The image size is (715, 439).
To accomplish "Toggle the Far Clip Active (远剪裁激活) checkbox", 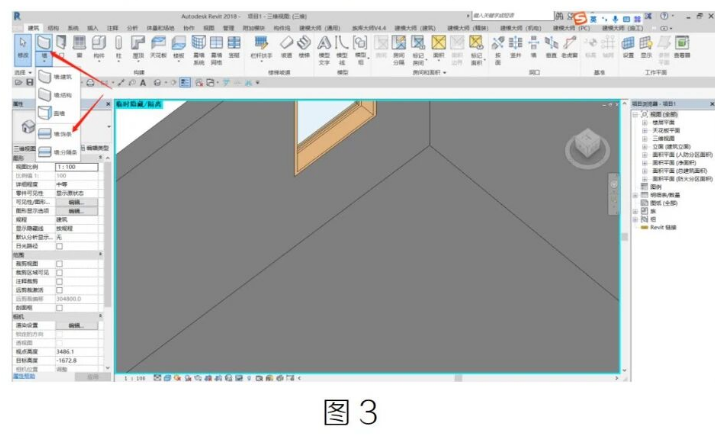I will pyautogui.click(x=59, y=290).
